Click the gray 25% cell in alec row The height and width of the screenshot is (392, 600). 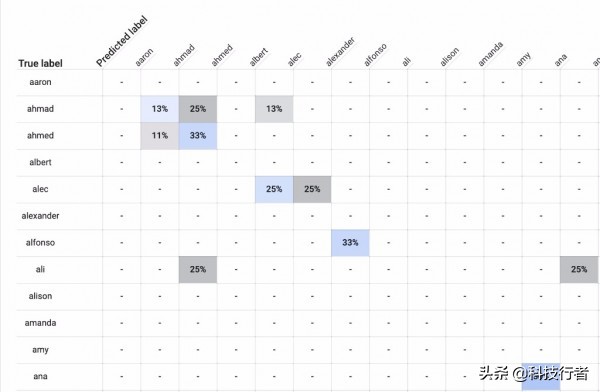[312, 189]
